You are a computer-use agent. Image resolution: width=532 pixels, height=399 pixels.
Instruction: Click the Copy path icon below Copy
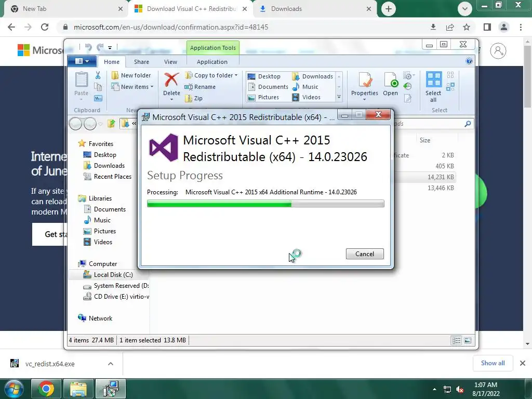coord(98,98)
